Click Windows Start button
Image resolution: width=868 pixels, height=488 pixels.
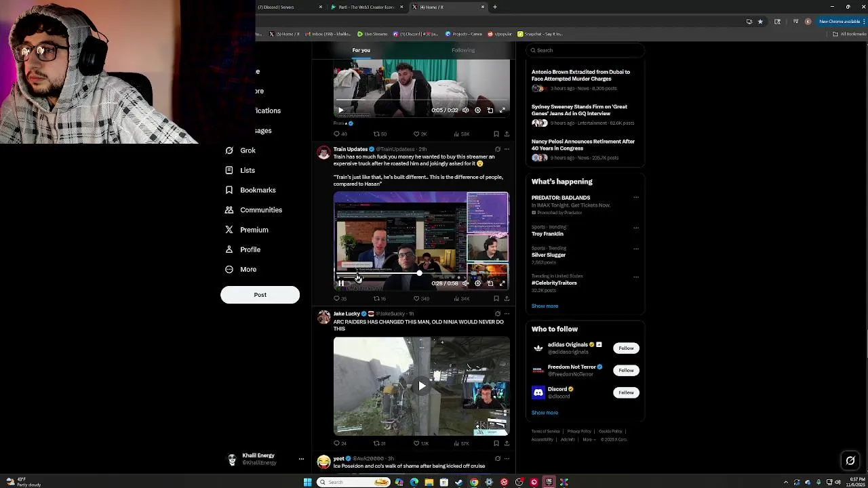307,482
